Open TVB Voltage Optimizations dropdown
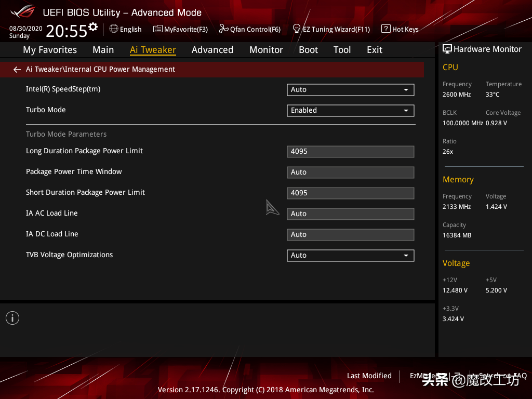Screen dimensions: 532x399 click(x=351, y=256)
